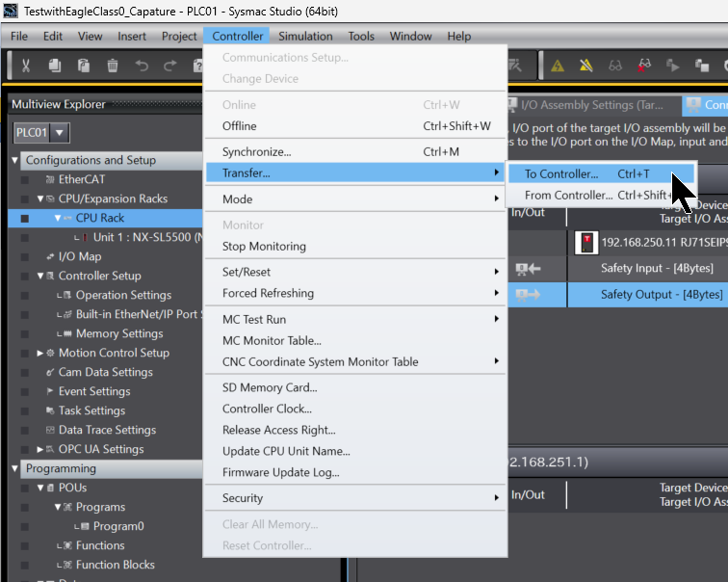Click the Memory Settings tree icon
Image resolution: width=728 pixels, height=582 pixels.
67,333
